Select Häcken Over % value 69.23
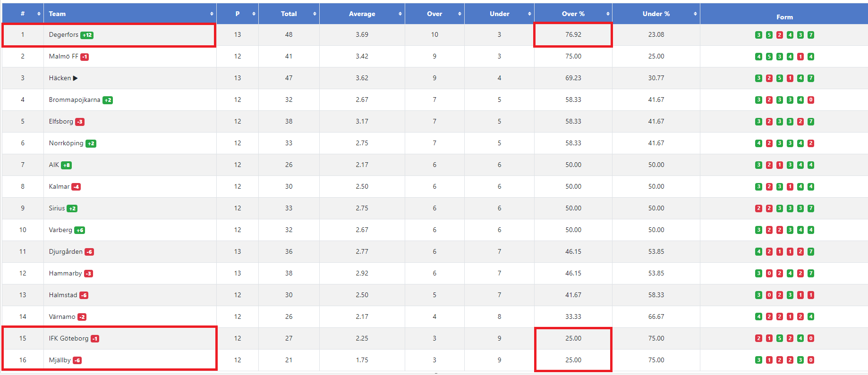Viewport: 868px width, 375px height. pyautogui.click(x=573, y=78)
